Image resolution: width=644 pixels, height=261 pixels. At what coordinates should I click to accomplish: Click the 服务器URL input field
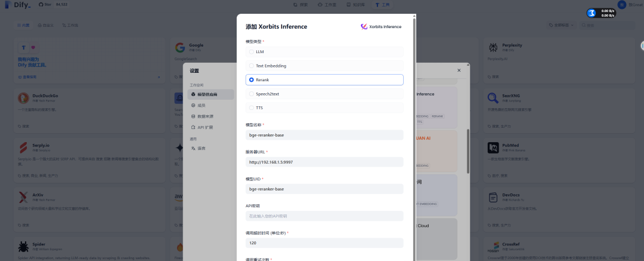coord(324,162)
